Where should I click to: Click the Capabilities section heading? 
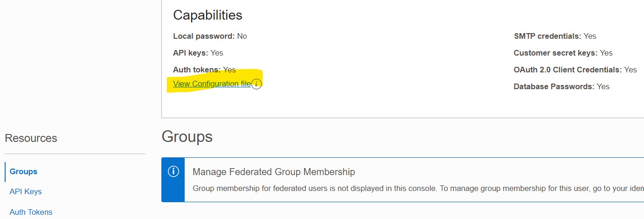208,15
